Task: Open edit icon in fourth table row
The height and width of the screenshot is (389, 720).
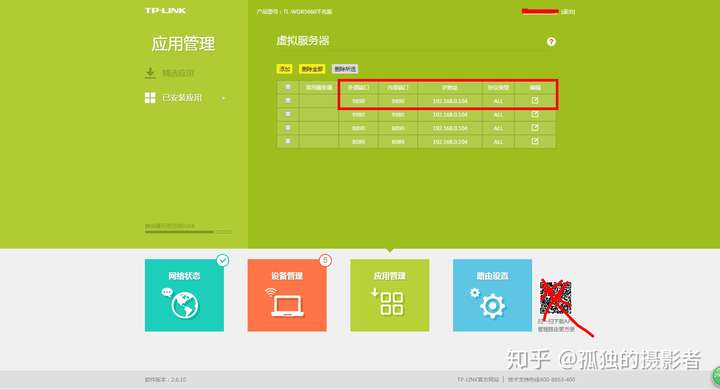Action: tap(535, 141)
